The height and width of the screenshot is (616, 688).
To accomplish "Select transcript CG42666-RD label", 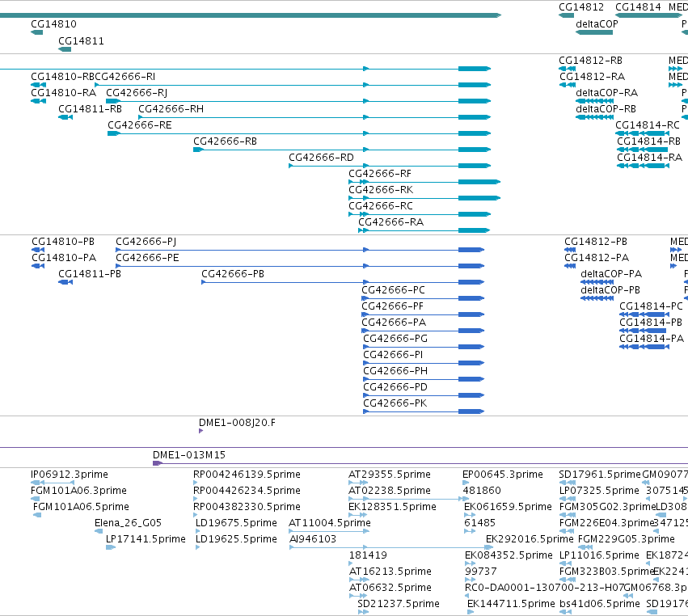I will pos(321,158).
